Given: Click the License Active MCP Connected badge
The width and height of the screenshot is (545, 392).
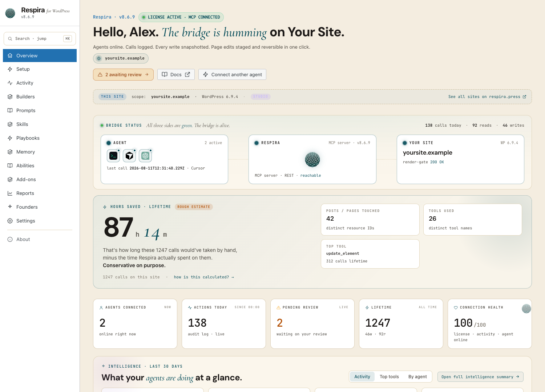Looking at the screenshot, I should point(181,17).
